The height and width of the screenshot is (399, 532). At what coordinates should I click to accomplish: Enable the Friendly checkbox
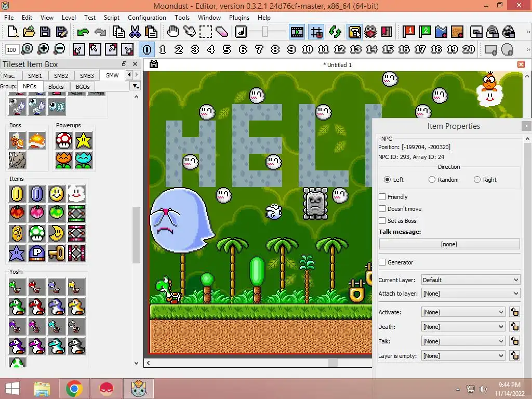tap(382, 197)
